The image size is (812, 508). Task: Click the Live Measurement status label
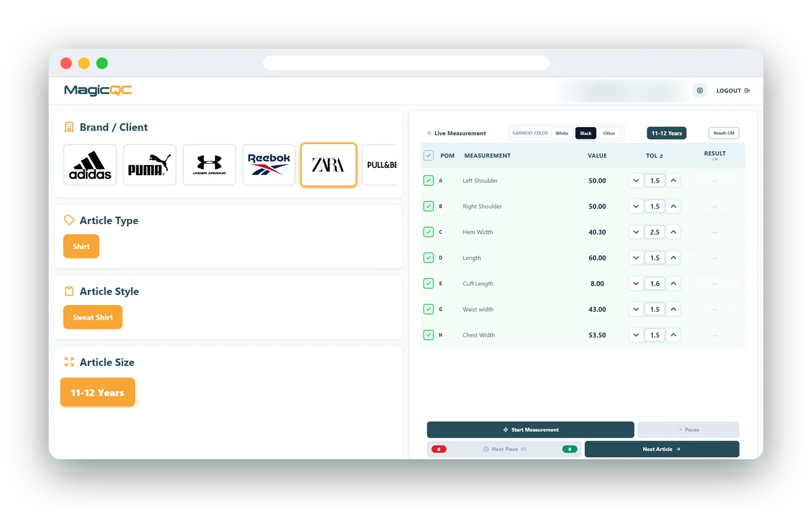(x=460, y=134)
